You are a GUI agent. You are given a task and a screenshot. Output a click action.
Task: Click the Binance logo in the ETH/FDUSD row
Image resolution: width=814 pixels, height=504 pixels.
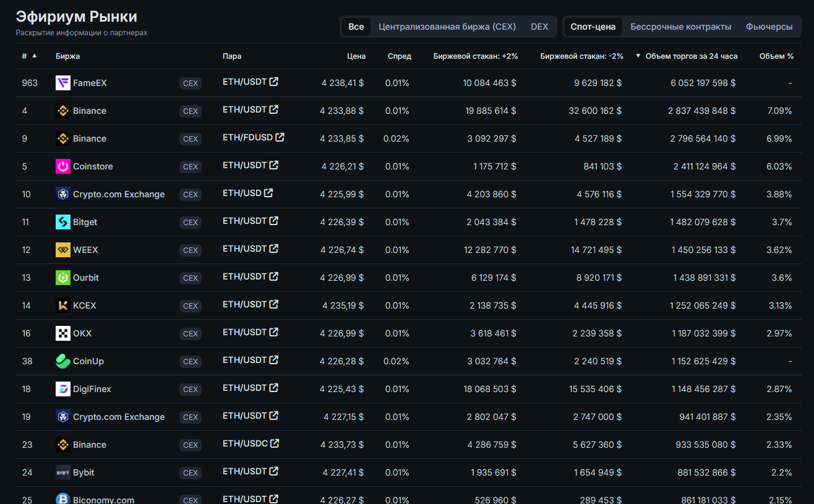(x=63, y=139)
